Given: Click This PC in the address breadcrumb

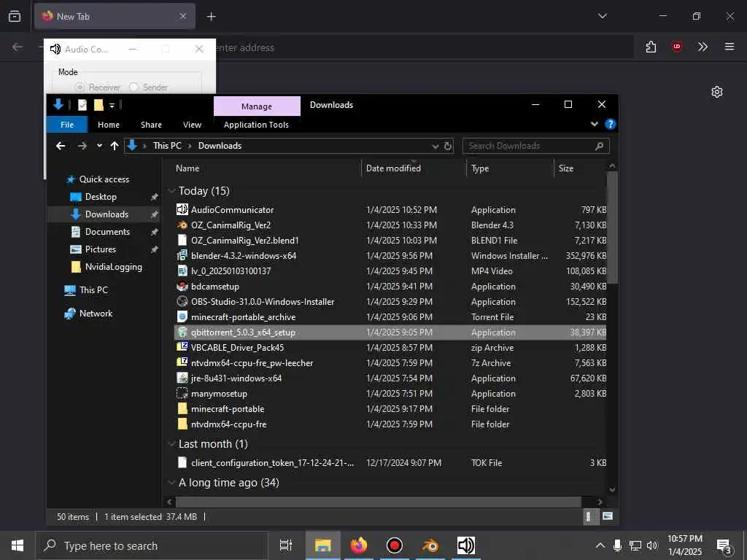Looking at the screenshot, I should 167,146.
